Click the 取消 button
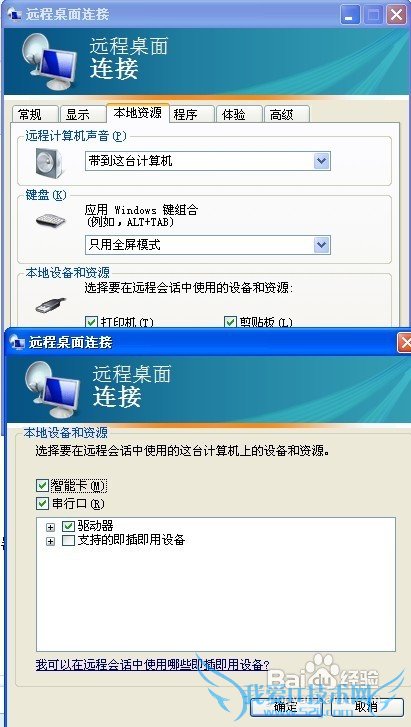411x727 pixels. point(366,707)
